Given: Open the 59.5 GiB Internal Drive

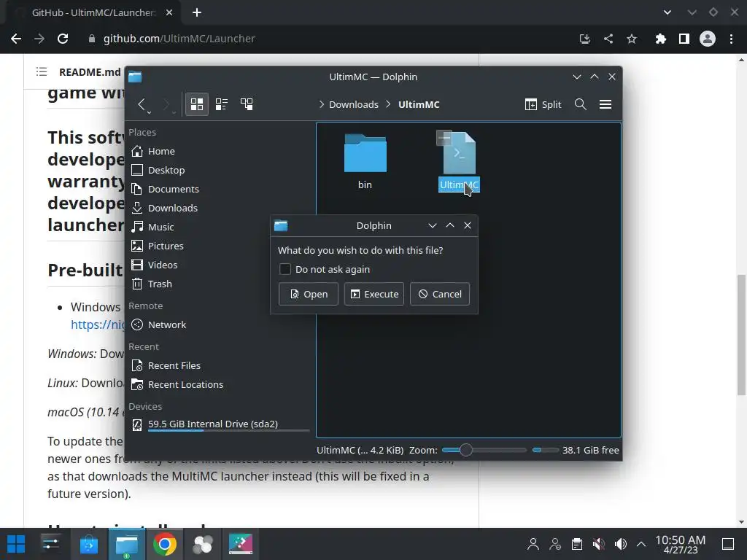Looking at the screenshot, I should pyautogui.click(x=219, y=424).
